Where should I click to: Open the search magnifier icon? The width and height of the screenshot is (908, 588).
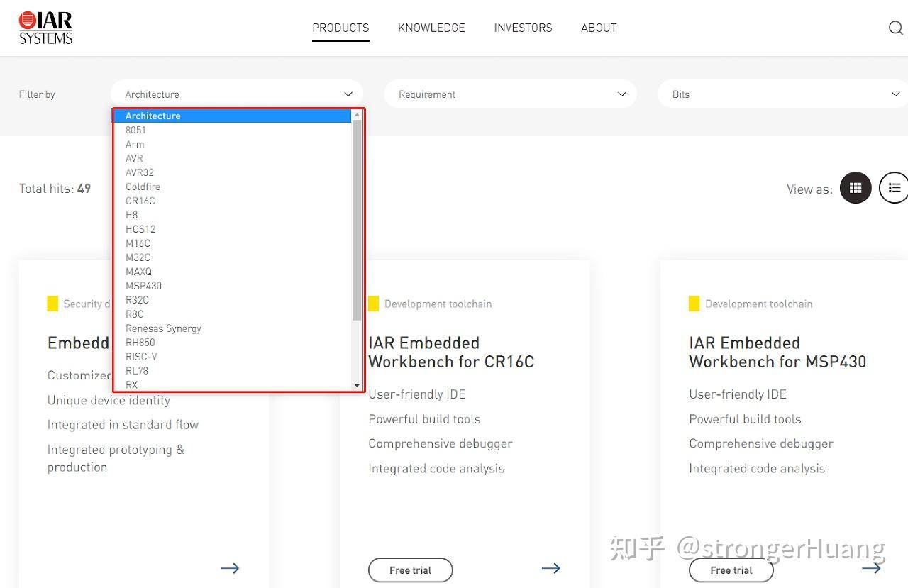(895, 28)
